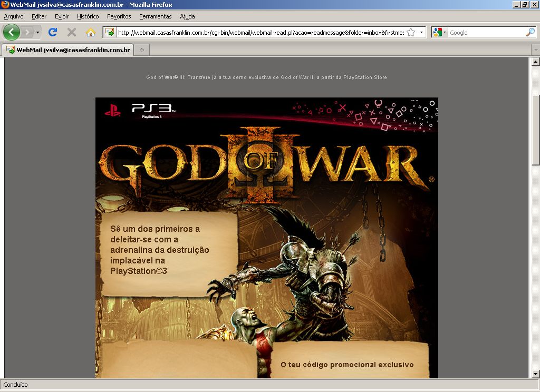The width and height of the screenshot is (540, 392).
Task: Go to the Home page icon
Action: pyautogui.click(x=91, y=32)
